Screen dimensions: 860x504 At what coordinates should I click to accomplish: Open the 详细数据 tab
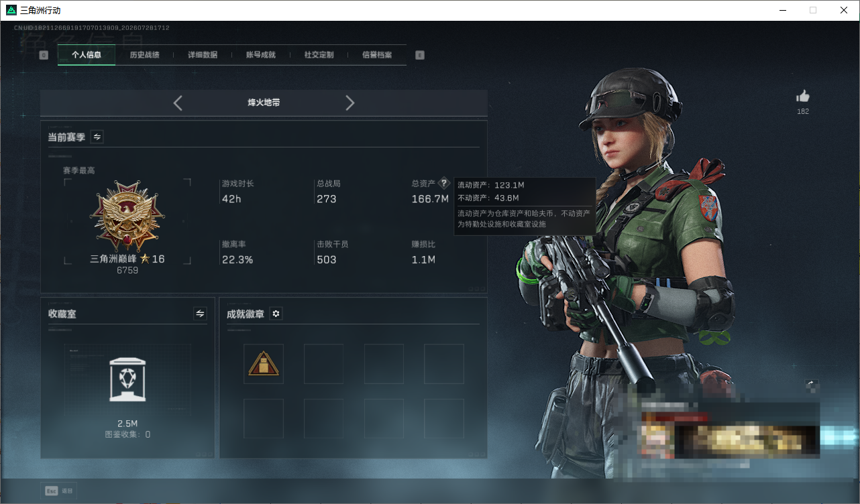pos(203,55)
